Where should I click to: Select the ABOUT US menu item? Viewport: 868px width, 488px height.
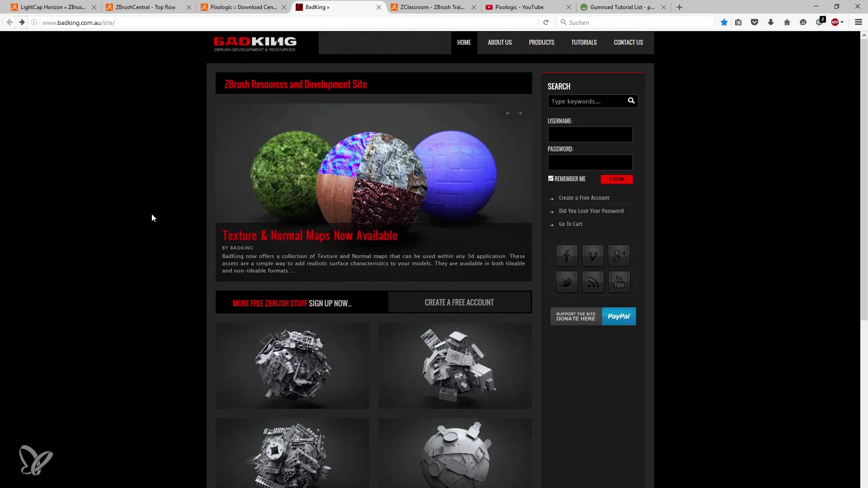pos(500,42)
